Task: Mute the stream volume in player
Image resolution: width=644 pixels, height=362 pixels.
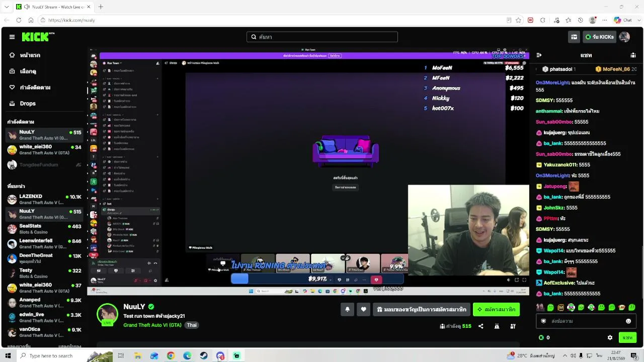Action: pos(508,280)
